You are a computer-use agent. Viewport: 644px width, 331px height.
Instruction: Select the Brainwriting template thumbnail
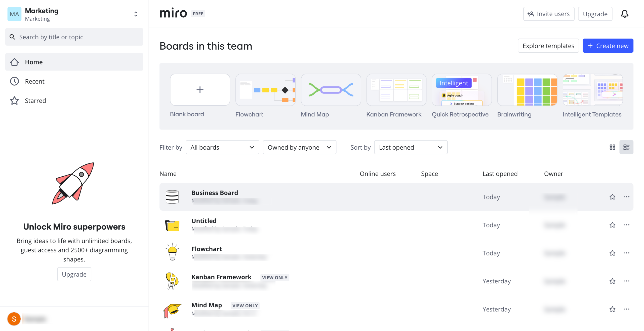point(527,90)
